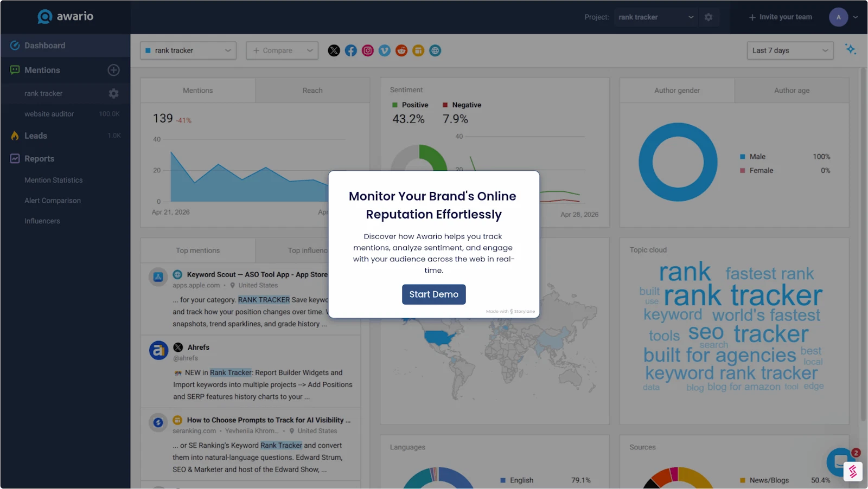Screen dimensions: 868x489
Task: Open the Awario logo home link
Action: (65, 16)
